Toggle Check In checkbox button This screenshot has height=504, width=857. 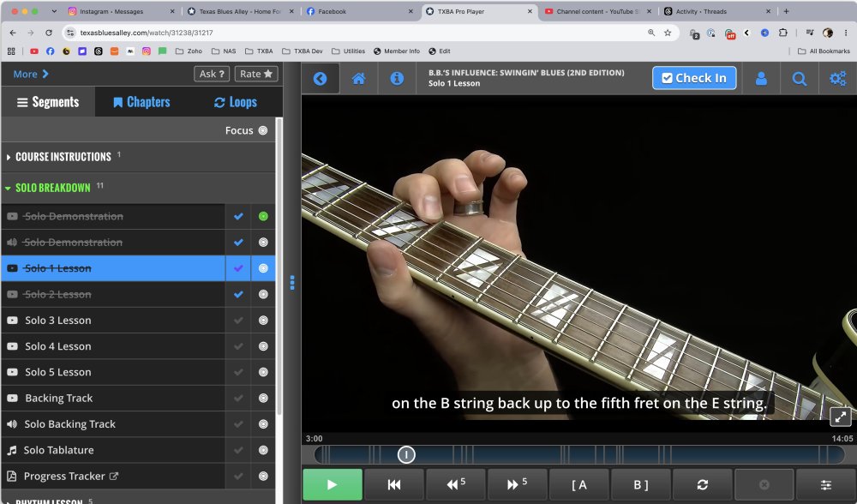click(x=693, y=78)
